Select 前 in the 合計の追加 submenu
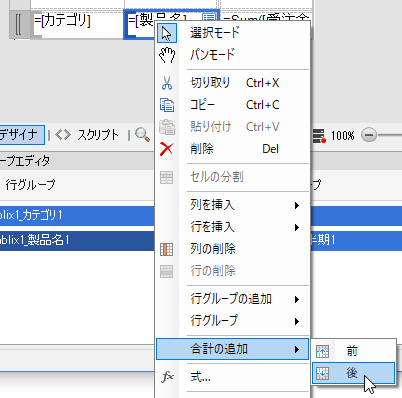This screenshot has width=402, height=398. coord(354,351)
